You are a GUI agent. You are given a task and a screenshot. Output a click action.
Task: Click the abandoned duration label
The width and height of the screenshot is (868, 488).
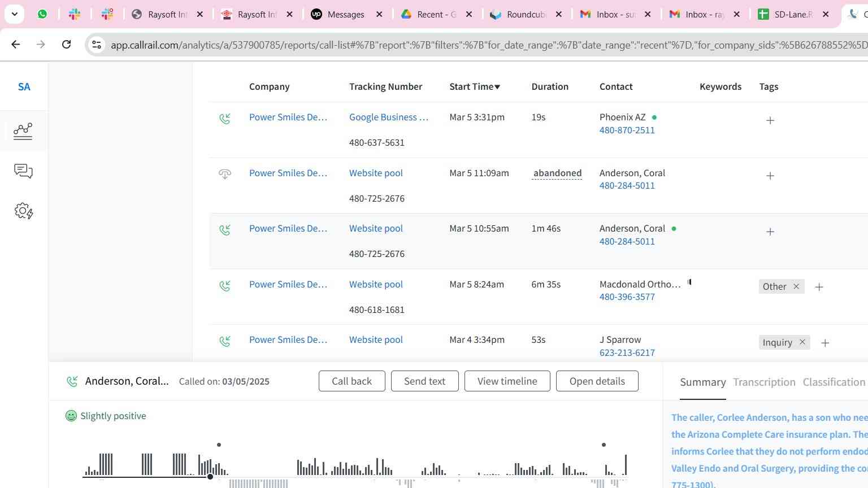click(x=557, y=173)
